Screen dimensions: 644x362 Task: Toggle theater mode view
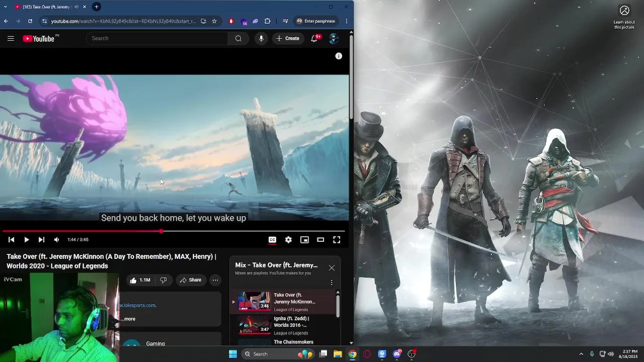[x=320, y=240]
